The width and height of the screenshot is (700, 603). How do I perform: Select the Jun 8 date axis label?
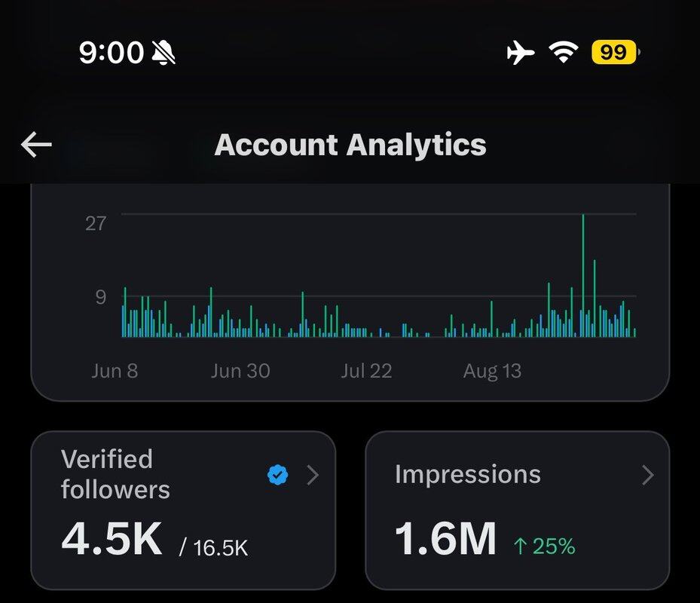[115, 371]
